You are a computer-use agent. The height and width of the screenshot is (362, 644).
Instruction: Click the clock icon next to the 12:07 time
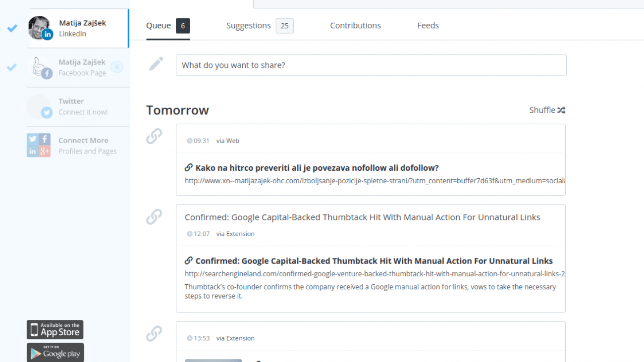[x=189, y=234]
